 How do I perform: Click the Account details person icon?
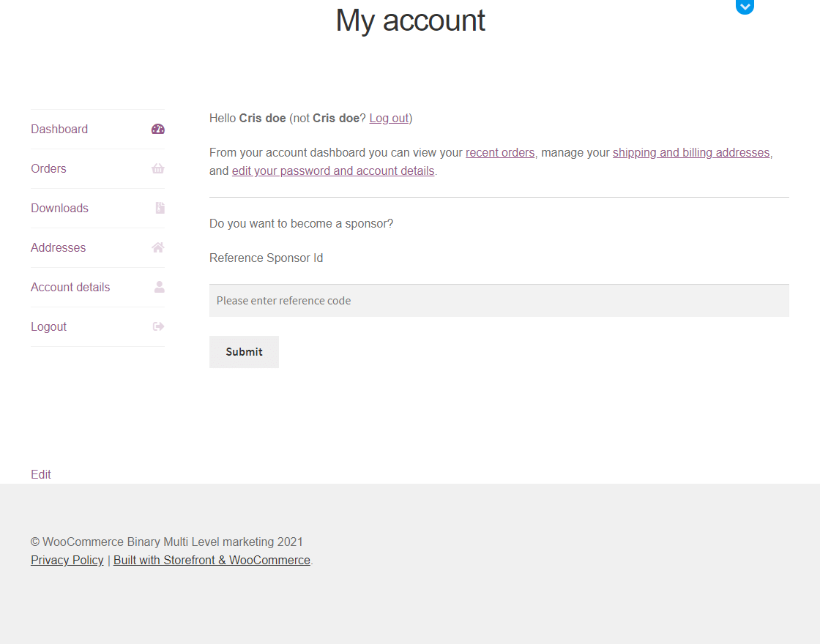(159, 288)
